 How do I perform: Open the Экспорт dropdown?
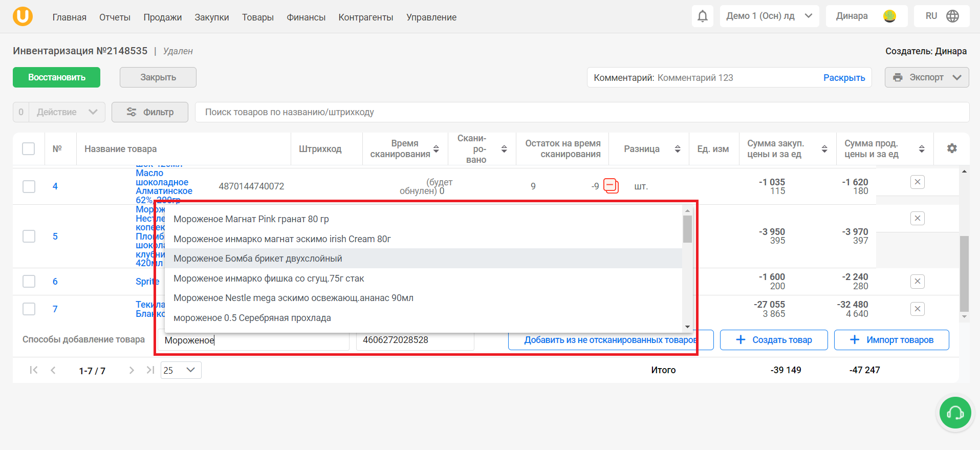tap(927, 77)
